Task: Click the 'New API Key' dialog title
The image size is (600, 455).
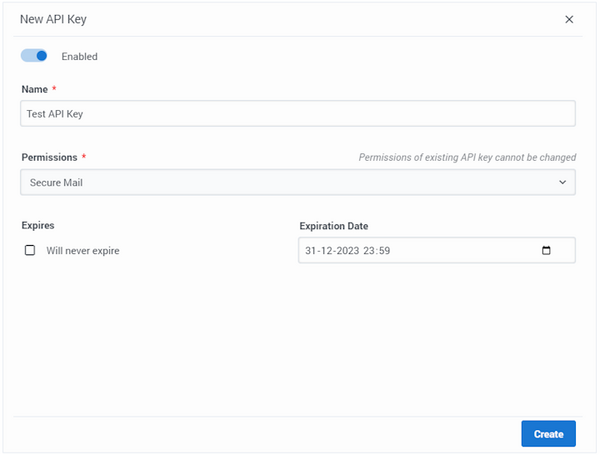Action: (53, 19)
